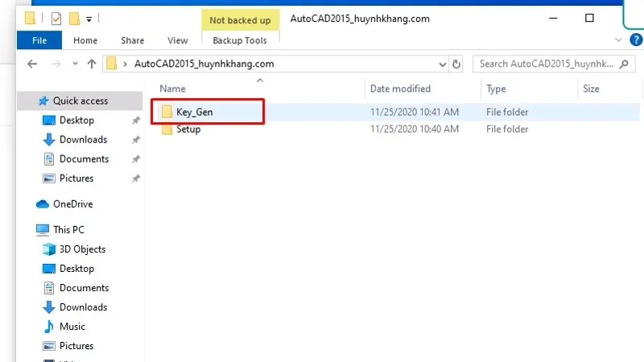Viewport: 644px width, 362px height.
Task: Click the Refresh button beside address bar
Action: click(457, 64)
